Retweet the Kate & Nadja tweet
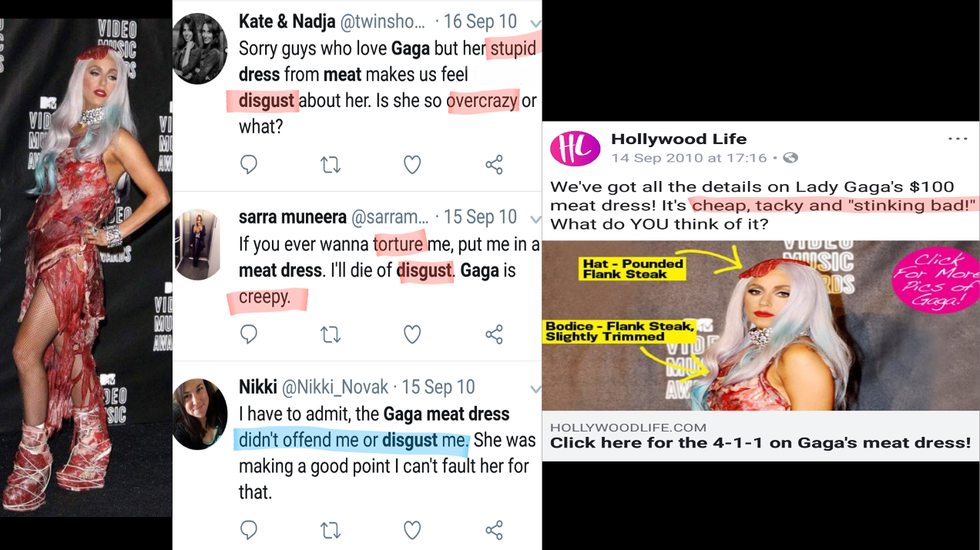This screenshot has width=980, height=550. 330,164
